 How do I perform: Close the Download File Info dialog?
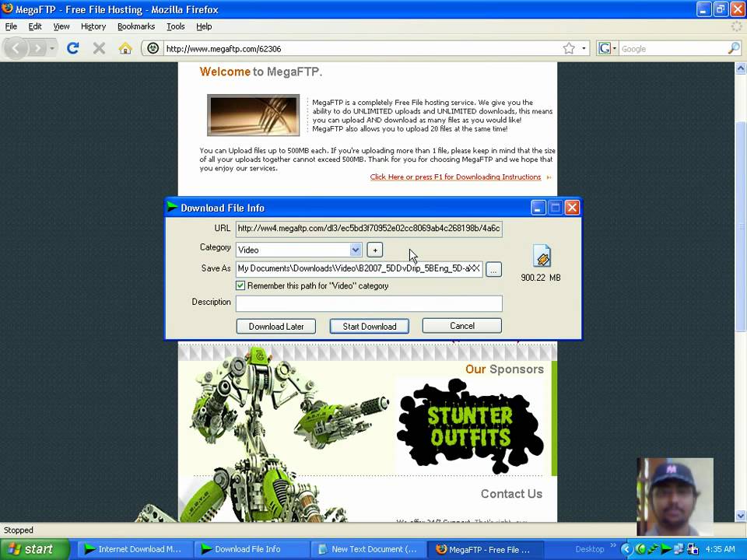(x=572, y=208)
